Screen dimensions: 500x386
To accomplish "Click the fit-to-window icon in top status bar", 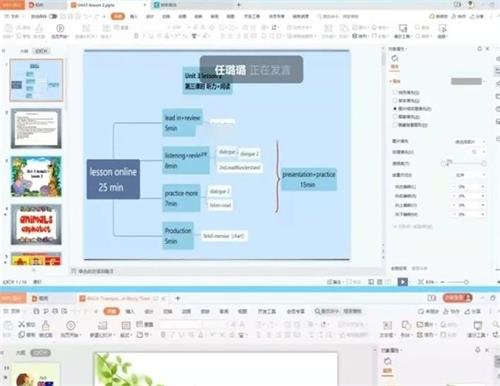I will (x=421, y=282).
